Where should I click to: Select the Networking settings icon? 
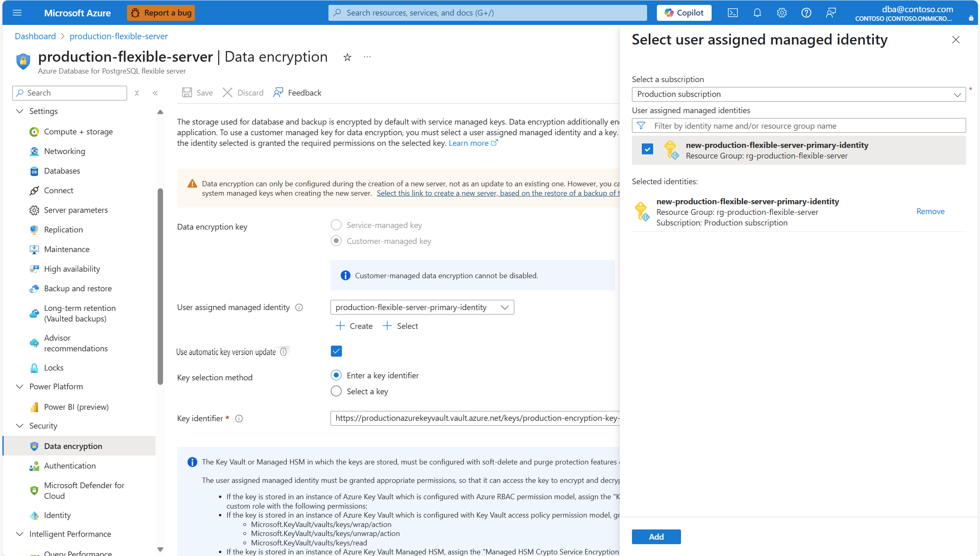click(34, 151)
